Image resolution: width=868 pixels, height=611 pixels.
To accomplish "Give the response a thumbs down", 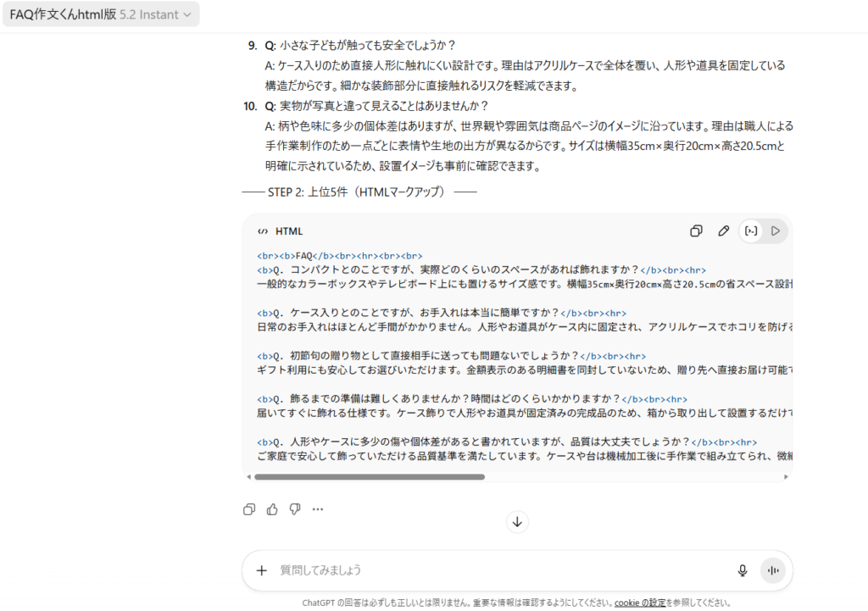I will pyautogui.click(x=295, y=509).
